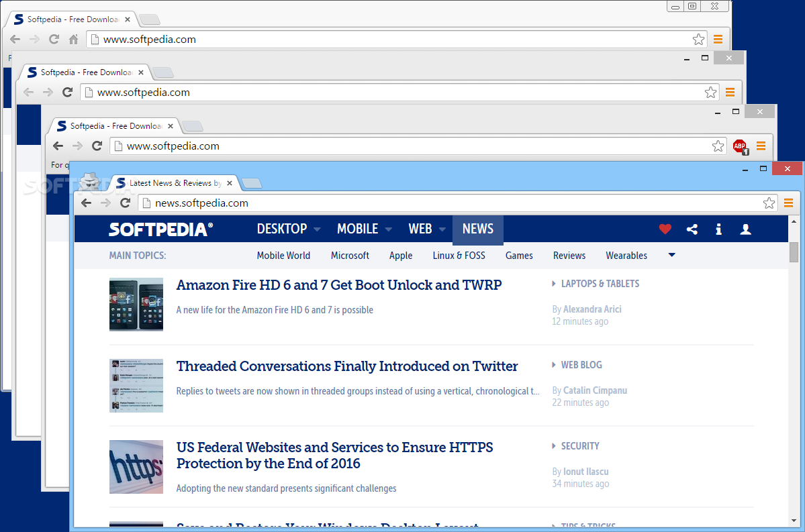Open Chrome menu in the rearmost window
This screenshot has height=532, width=805.
click(x=718, y=40)
